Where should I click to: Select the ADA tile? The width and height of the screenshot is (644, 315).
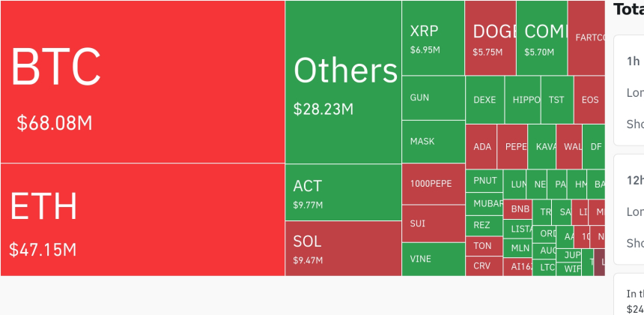click(482, 146)
